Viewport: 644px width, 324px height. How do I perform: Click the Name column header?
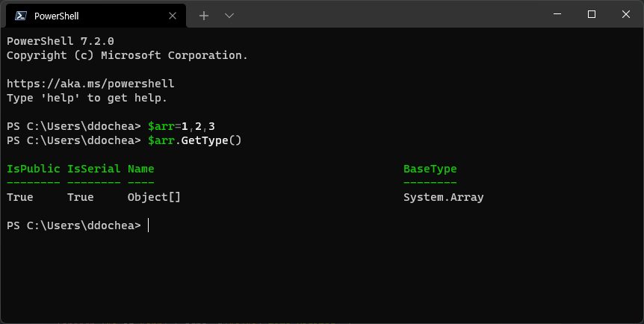[141, 169]
